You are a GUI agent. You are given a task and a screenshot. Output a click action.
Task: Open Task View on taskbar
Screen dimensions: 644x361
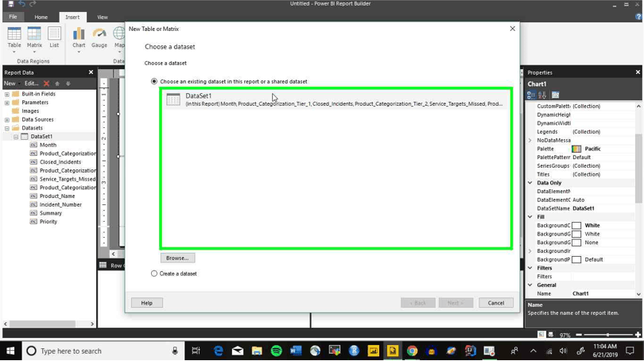196,351
